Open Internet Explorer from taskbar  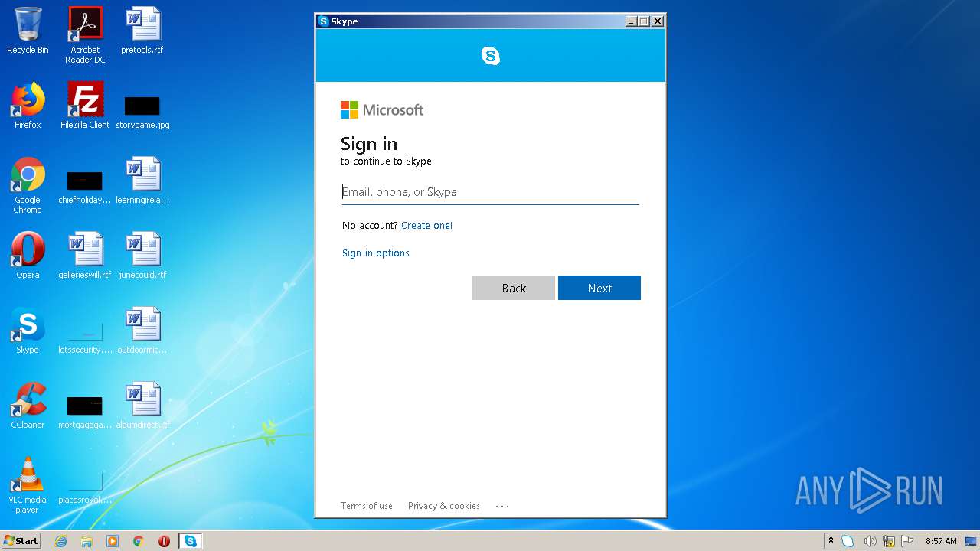tap(60, 541)
